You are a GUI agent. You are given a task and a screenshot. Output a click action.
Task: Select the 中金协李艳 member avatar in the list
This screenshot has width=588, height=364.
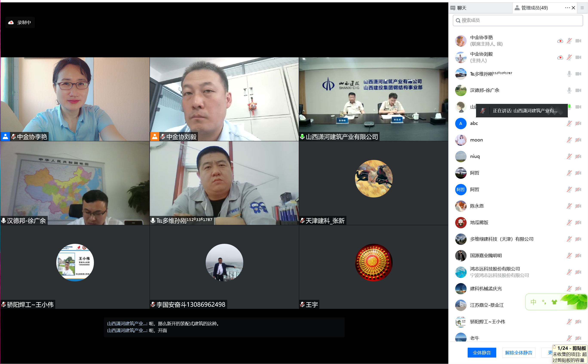pyautogui.click(x=461, y=41)
